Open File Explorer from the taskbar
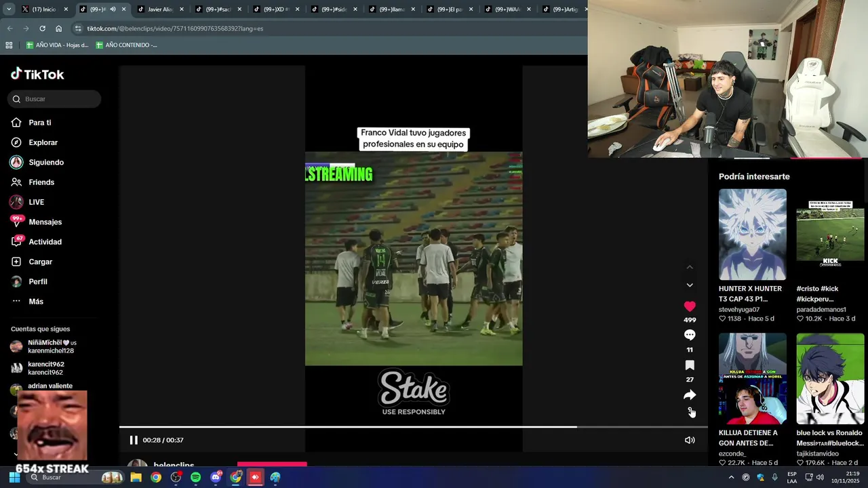This screenshot has height=488, width=868. click(x=136, y=477)
